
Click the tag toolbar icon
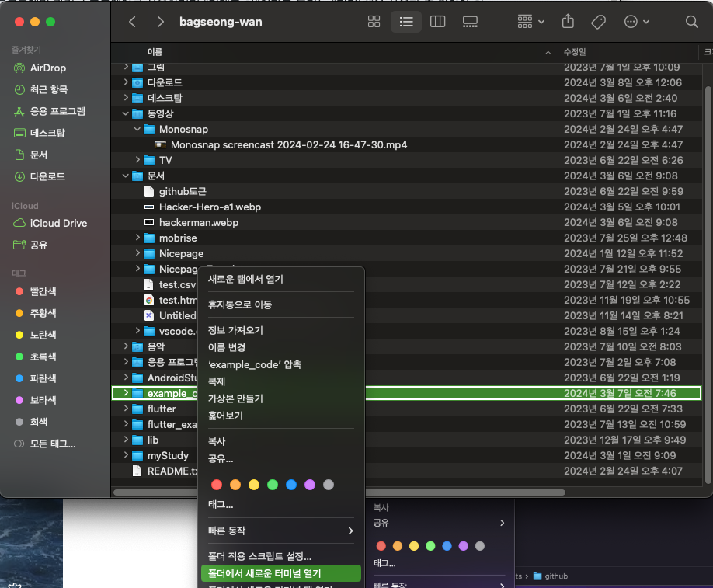tap(598, 22)
